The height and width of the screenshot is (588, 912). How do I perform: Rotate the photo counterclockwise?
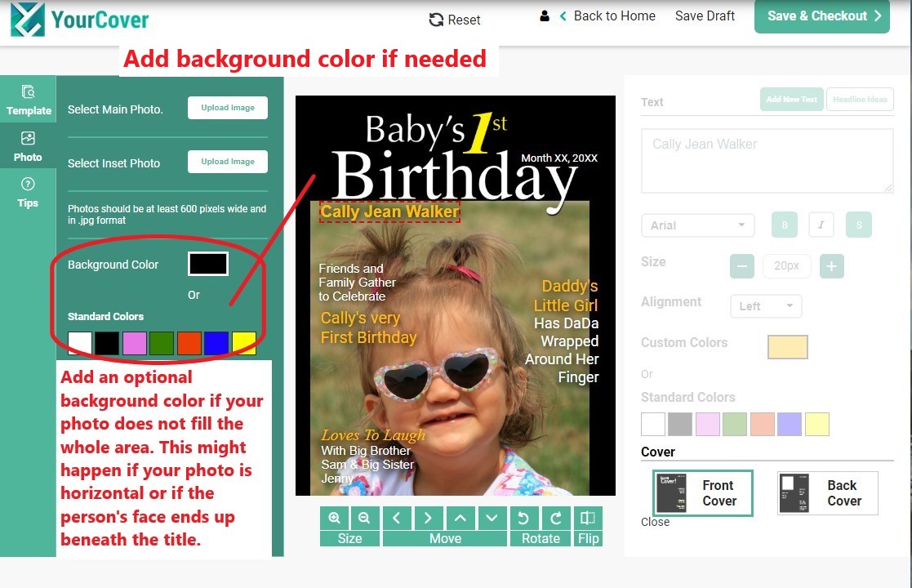click(523, 517)
